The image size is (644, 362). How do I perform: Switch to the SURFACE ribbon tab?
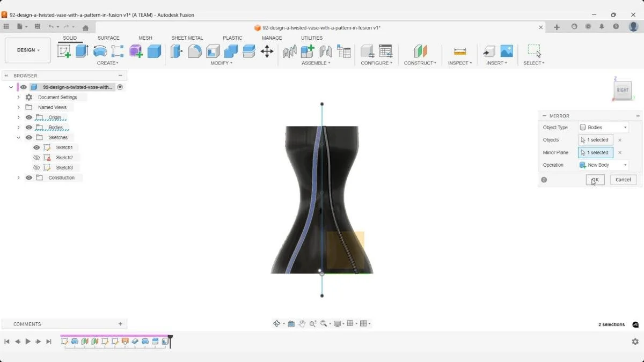108,38
